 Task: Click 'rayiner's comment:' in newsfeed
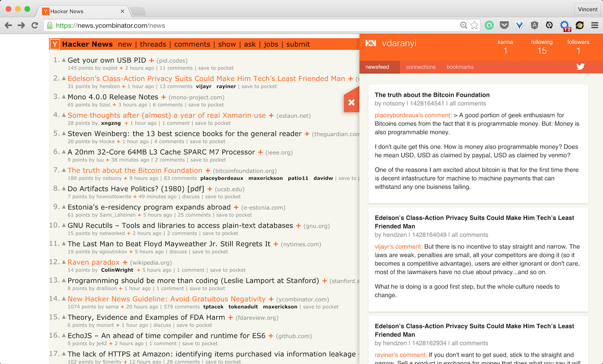click(x=401, y=355)
